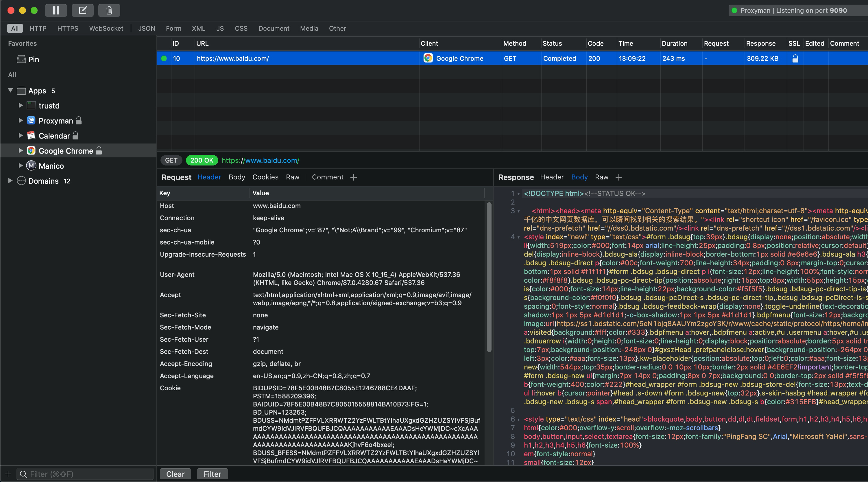Open the https://www.baidu.com/ link in detail bar
This screenshot has height=482, width=868.
(261, 161)
